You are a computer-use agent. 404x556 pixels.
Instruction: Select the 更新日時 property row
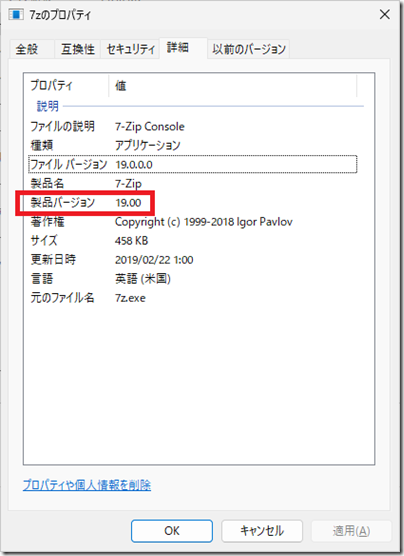coord(193,260)
